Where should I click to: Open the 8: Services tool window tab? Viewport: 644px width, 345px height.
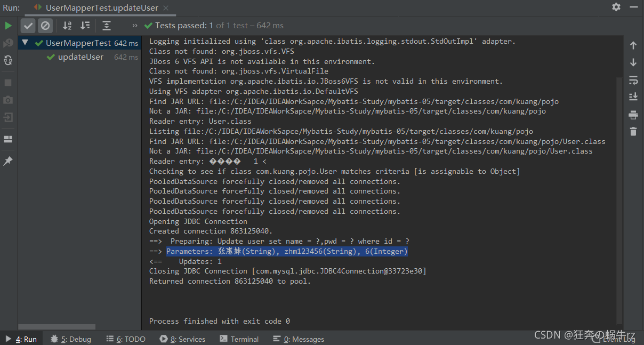click(x=182, y=339)
